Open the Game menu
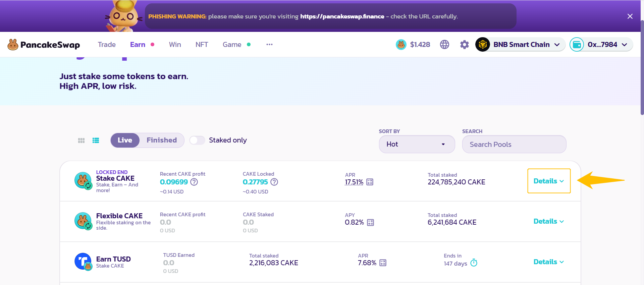The image size is (644, 285). click(x=232, y=45)
